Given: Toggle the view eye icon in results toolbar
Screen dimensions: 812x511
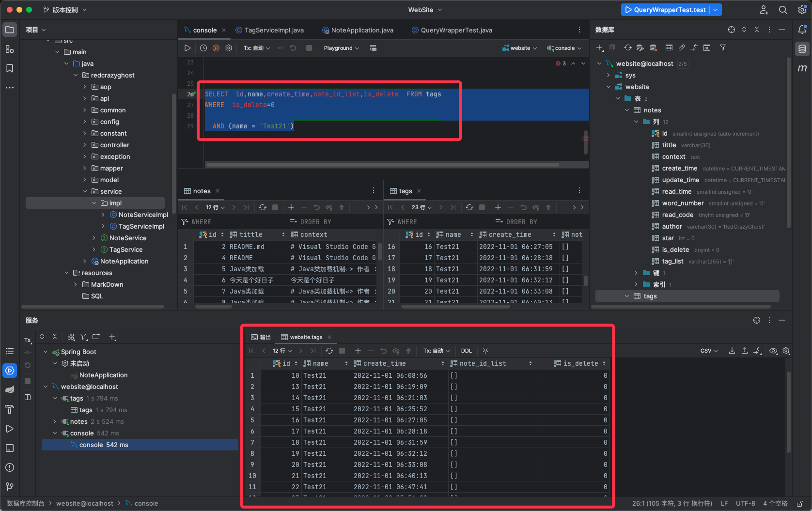Looking at the screenshot, I should click(773, 351).
